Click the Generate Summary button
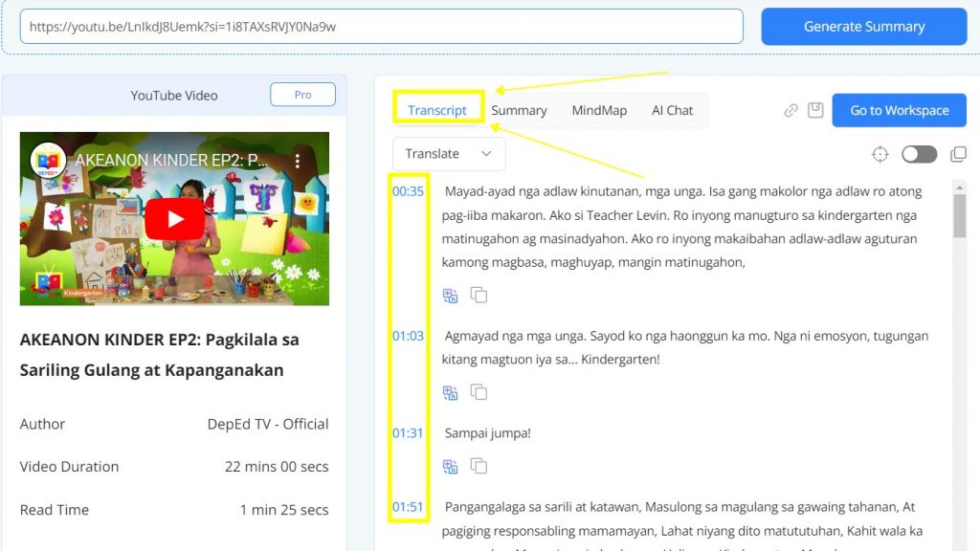The width and height of the screenshot is (980, 551). click(x=862, y=26)
